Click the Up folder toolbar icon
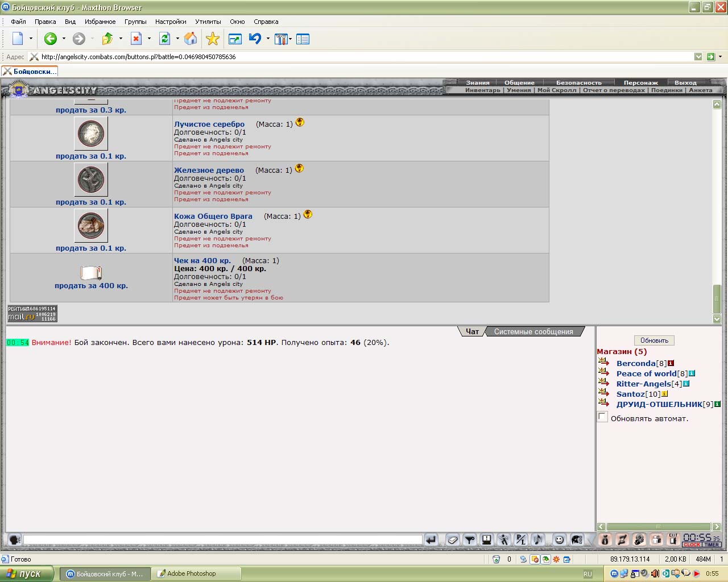Viewport: 728px width, 582px height. coord(107,39)
